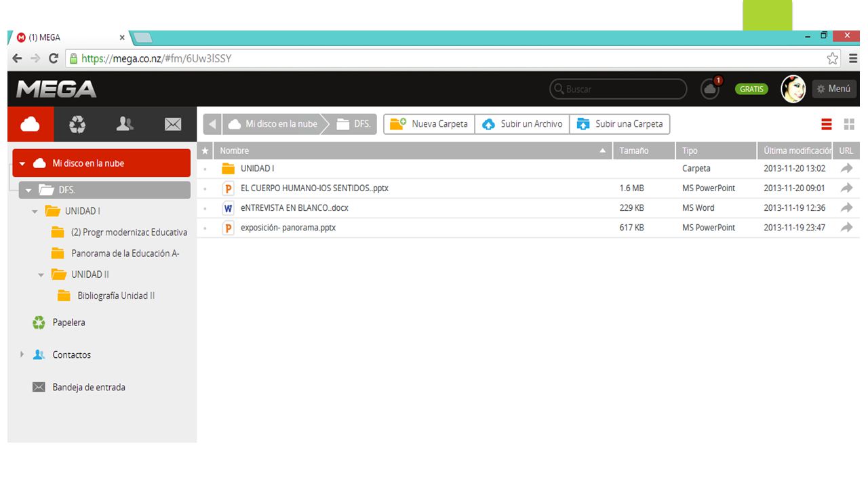Open Chrome hamburger menu
The height and width of the screenshot is (488, 868).
click(854, 59)
